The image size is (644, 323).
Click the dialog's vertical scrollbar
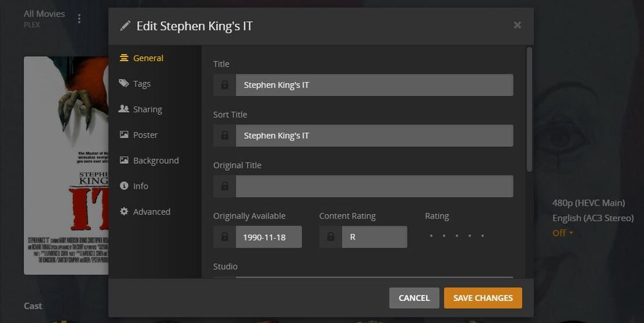pos(529,110)
